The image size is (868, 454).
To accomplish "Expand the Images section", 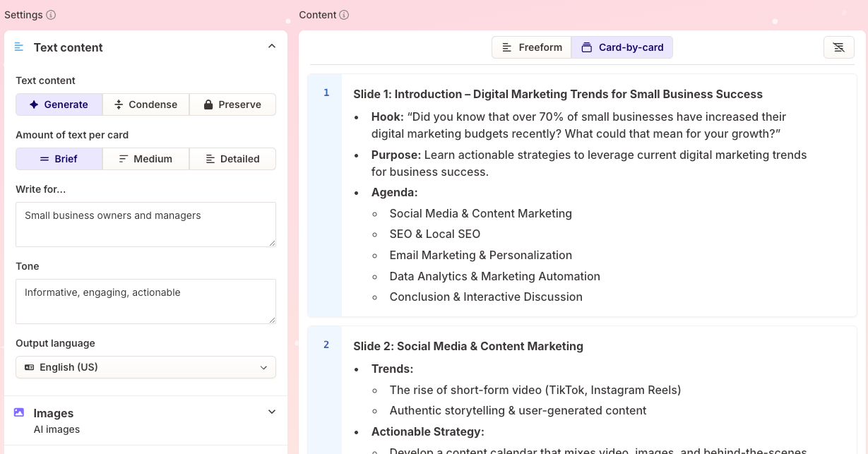I will pyautogui.click(x=271, y=412).
